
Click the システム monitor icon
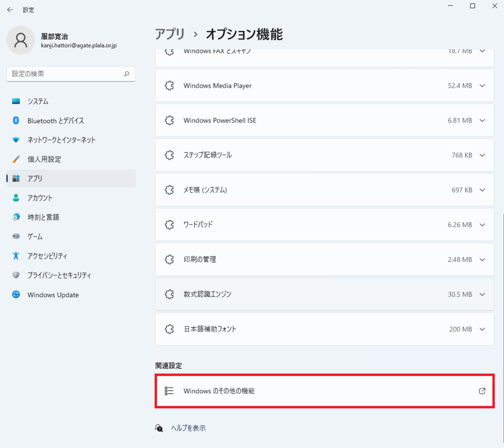pyautogui.click(x=16, y=101)
